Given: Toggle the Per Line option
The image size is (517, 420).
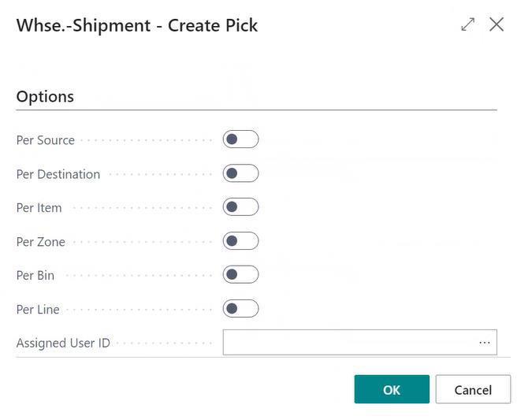Looking at the screenshot, I should tap(240, 309).
